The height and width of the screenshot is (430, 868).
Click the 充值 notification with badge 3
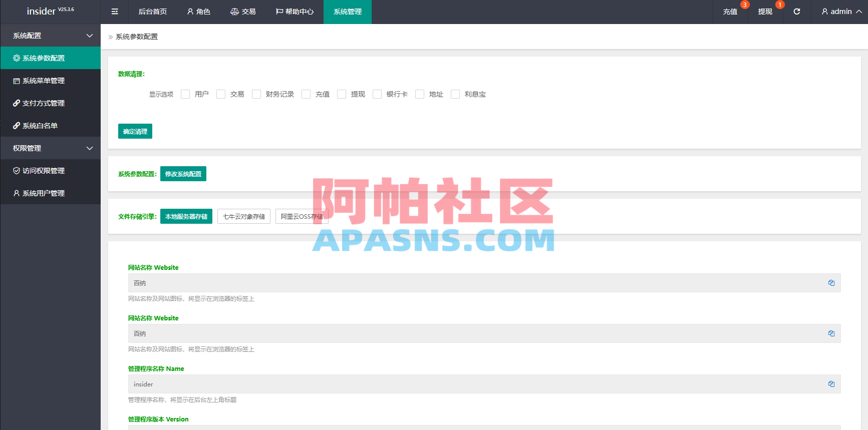point(730,12)
